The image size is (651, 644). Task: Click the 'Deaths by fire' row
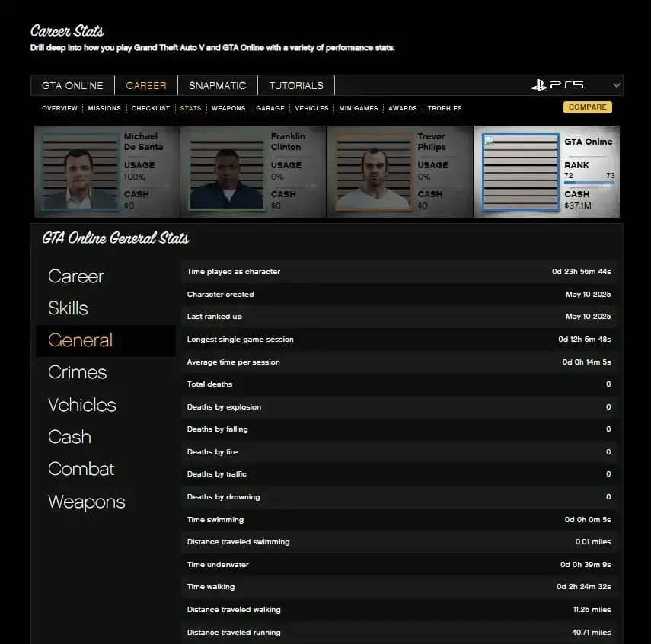pos(399,451)
